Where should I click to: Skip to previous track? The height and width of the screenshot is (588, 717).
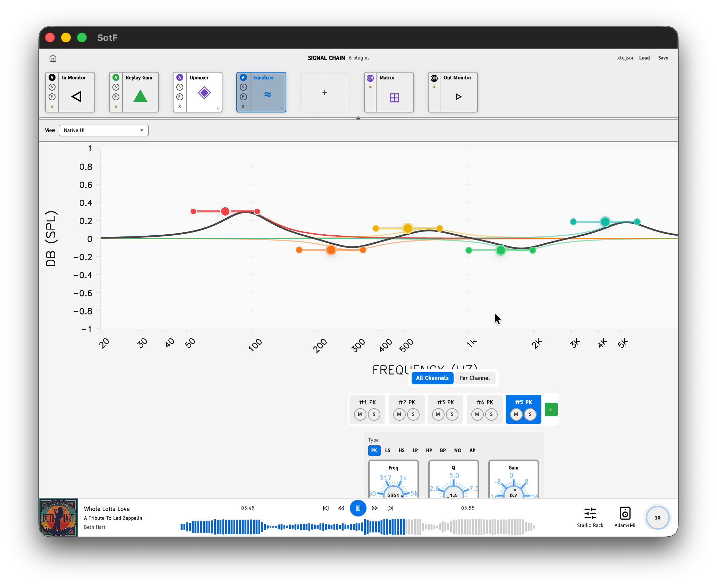(326, 508)
